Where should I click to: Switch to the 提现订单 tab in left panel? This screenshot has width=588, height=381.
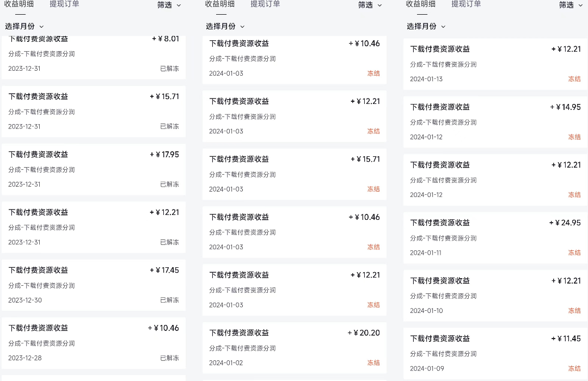coord(64,4)
